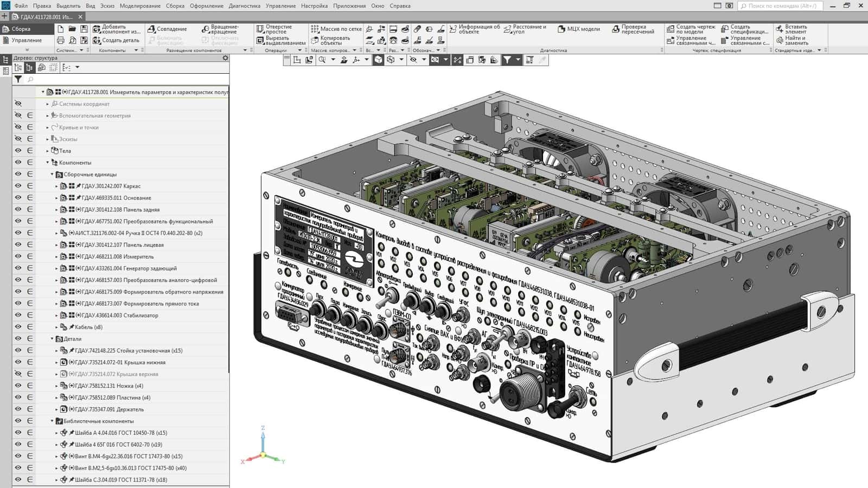Viewport: 868px width, 488px height.
Task: Collapse Библиотечные компоненты node
Action: (52, 421)
